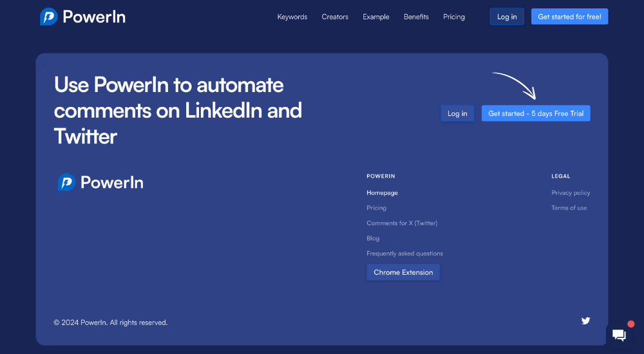Viewport: 644px width, 354px height.
Task: Open Creators nav item
Action: click(335, 17)
